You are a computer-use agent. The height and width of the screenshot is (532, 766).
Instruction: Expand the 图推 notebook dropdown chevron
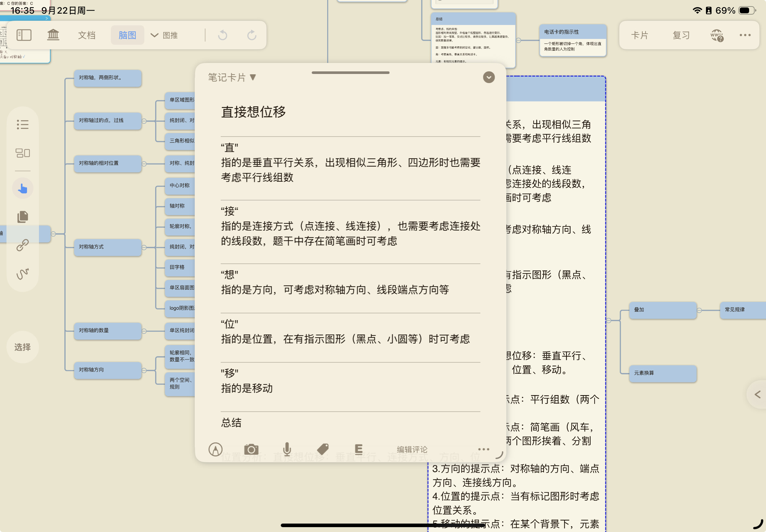coord(154,35)
